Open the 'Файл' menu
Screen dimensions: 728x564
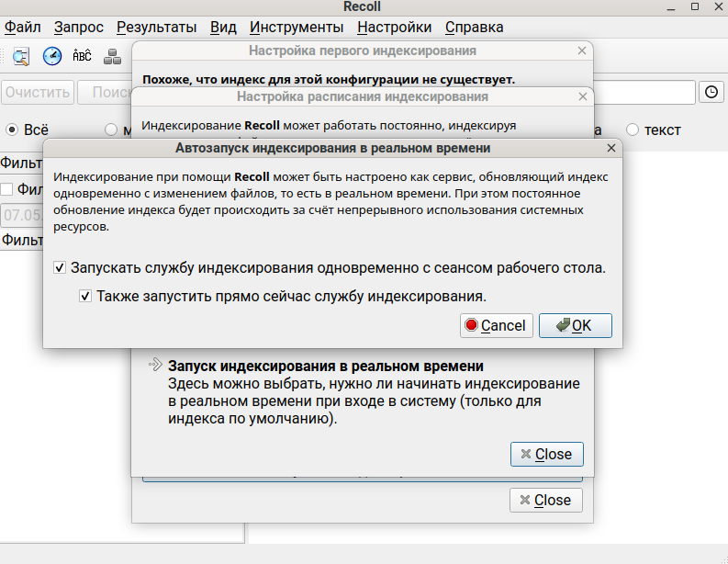pyautogui.click(x=23, y=28)
